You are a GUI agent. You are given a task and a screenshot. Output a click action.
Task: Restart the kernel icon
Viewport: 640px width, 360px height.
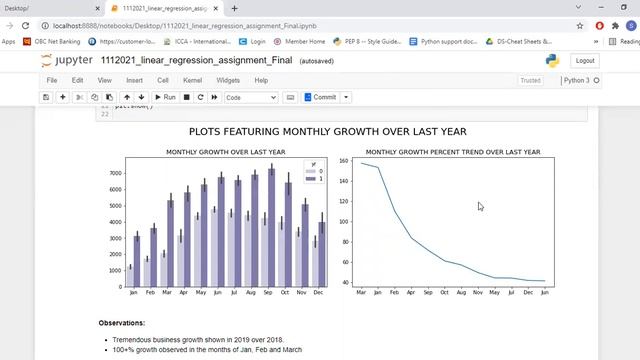point(200,97)
